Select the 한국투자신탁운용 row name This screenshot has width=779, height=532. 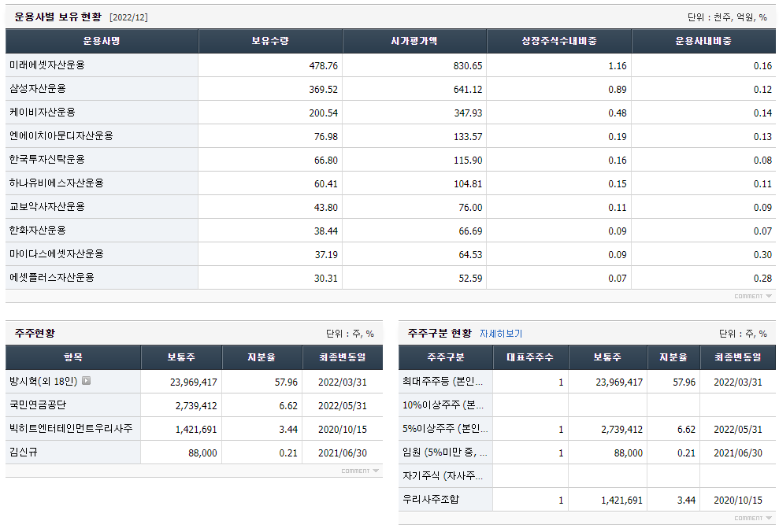pos(47,159)
